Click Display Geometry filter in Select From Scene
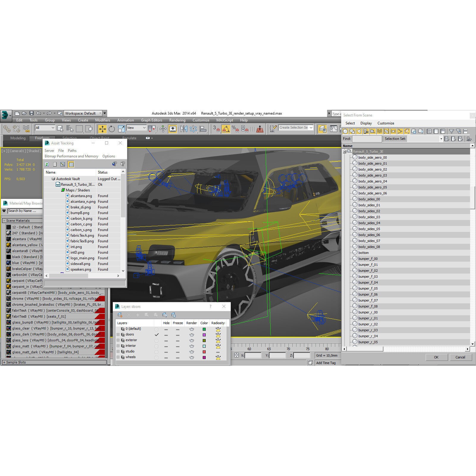 [345, 131]
